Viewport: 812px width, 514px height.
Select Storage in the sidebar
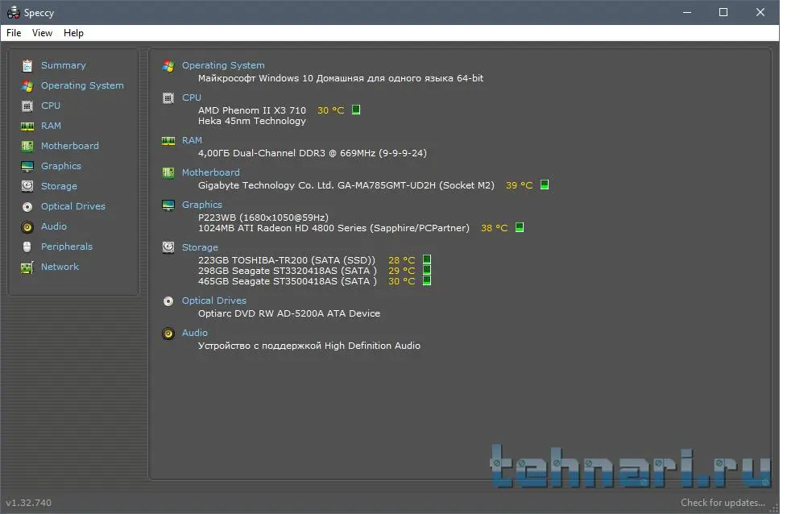coord(59,186)
